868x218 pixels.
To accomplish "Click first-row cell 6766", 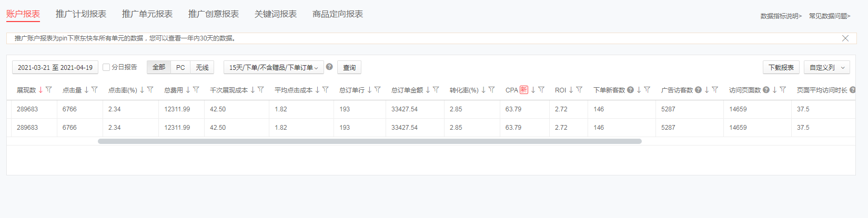I will [x=69, y=109].
